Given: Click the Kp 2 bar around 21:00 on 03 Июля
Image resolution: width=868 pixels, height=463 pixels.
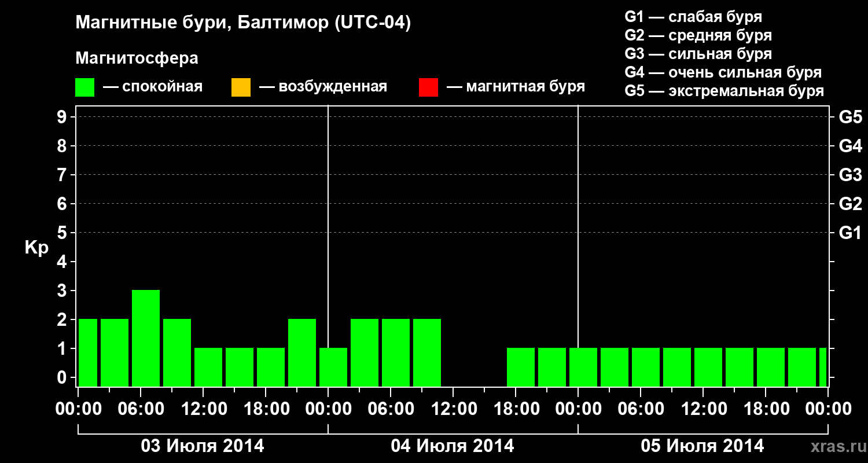Looking at the screenshot, I should [302, 352].
